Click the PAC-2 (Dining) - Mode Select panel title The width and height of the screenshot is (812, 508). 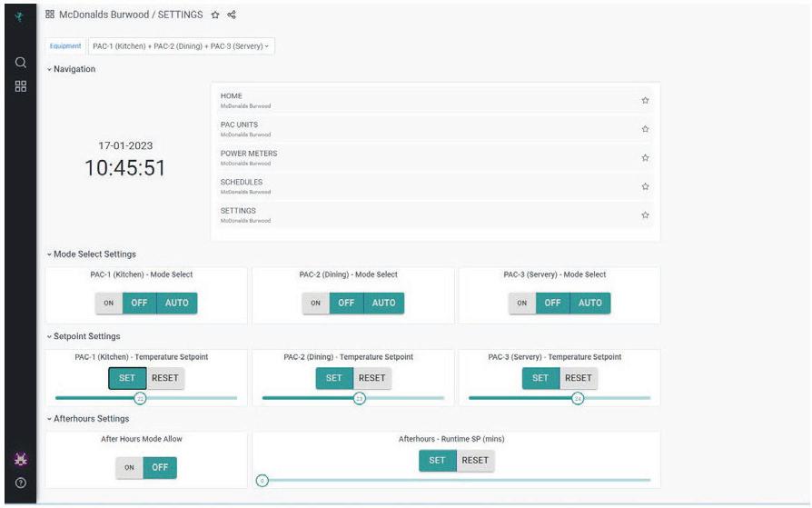tap(349, 274)
